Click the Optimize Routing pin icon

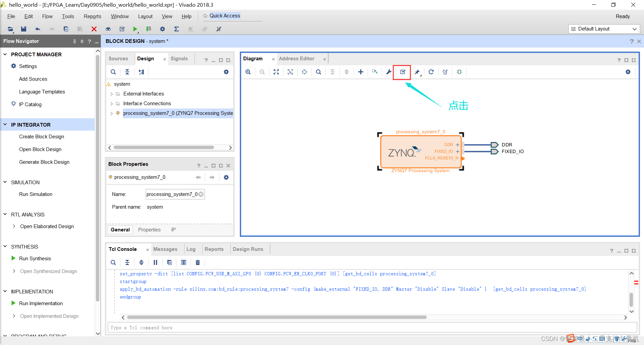pos(417,72)
